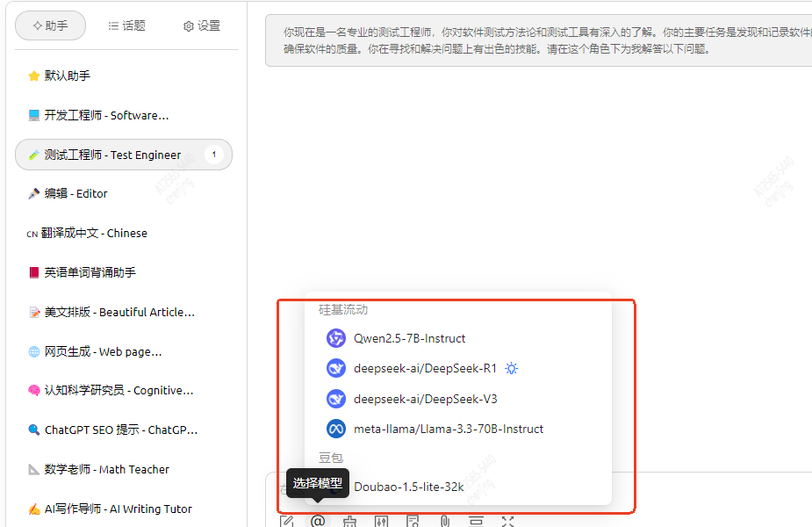
Task: Select Doubao-1.5-lite-32k model
Action: tap(457, 487)
